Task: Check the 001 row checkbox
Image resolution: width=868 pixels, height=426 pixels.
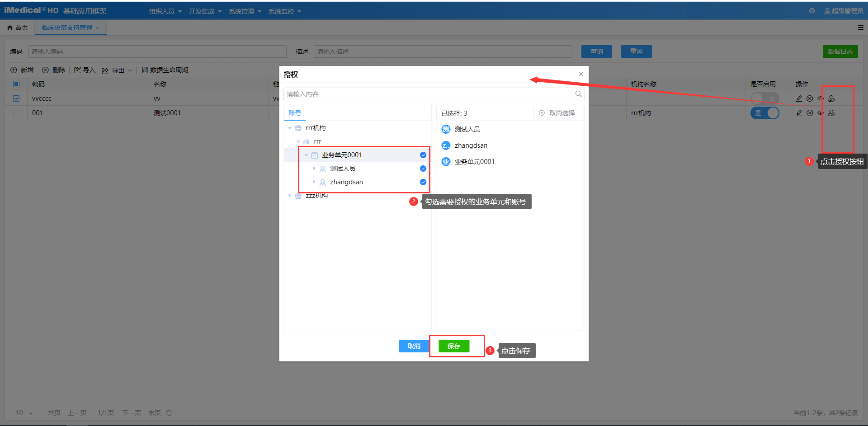Action: (x=16, y=113)
